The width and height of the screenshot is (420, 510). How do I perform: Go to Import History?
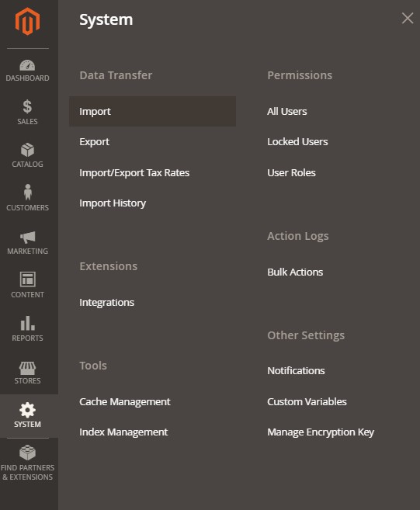tap(113, 203)
